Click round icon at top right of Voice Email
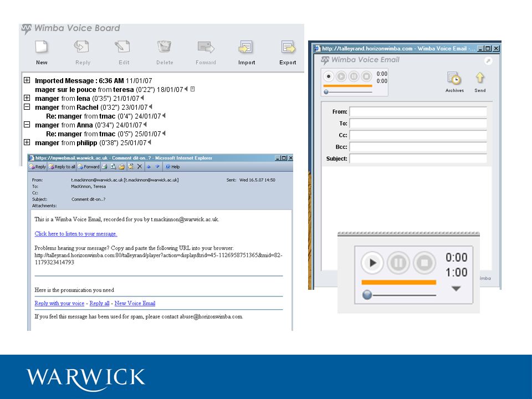This screenshot has height=399, width=532. click(x=488, y=61)
